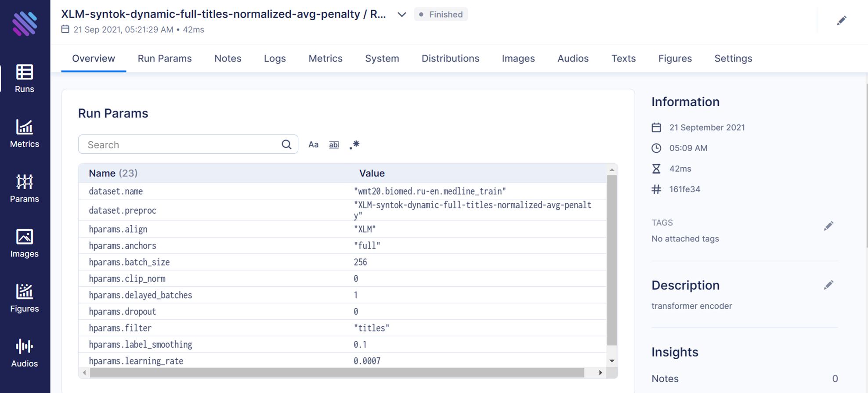Click the calendar icon beside 21 September 2021

coord(656,128)
